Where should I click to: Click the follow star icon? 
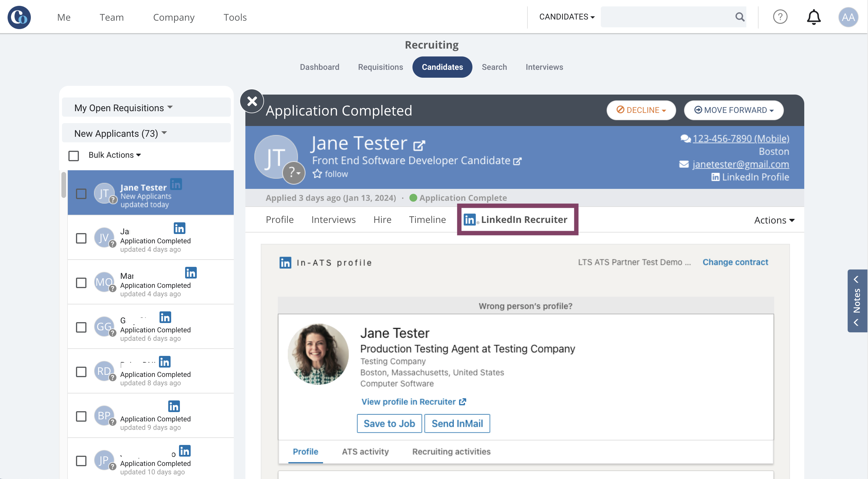[x=317, y=174]
